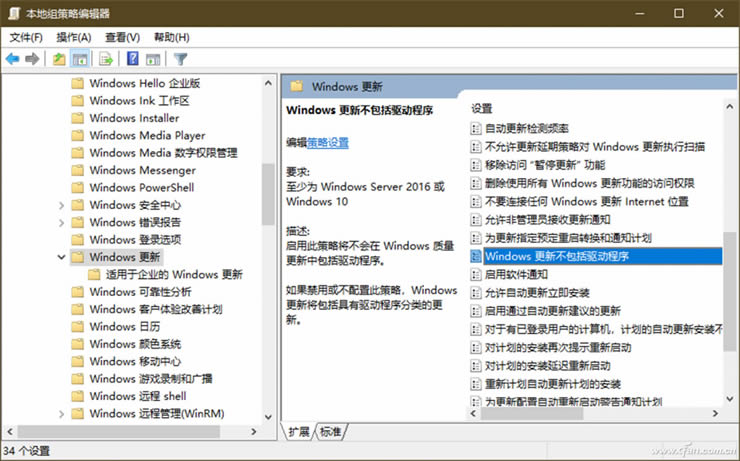Open Help via the question mark icon
This screenshot has width=740, height=461.
click(x=133, y=59)
